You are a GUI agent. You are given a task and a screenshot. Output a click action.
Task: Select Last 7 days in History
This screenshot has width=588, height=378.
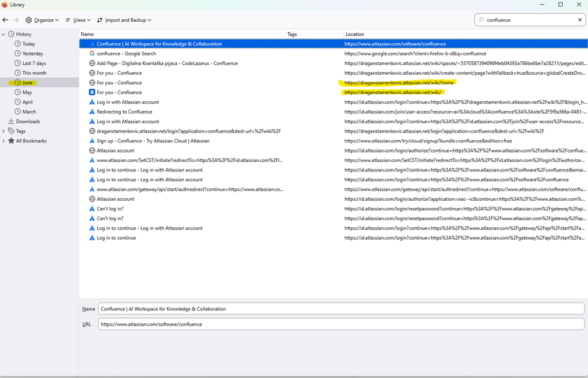[x=34, y=64]
